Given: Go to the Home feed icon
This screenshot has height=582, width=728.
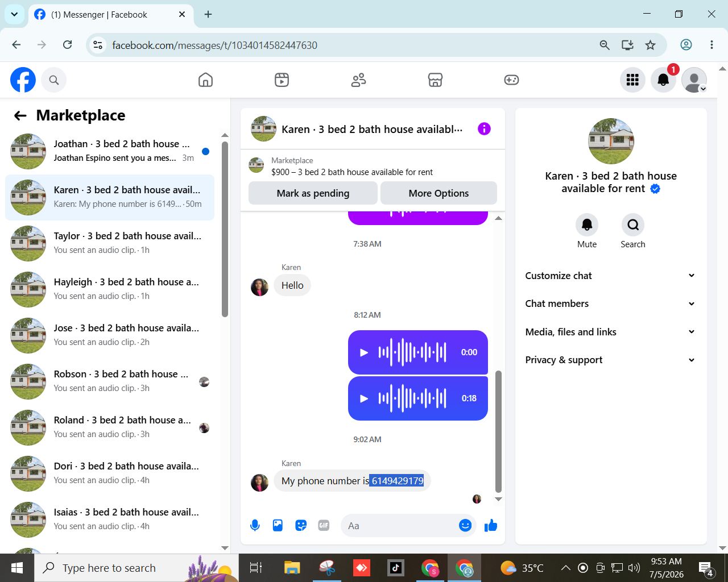Looking at the screenshot, I should (205, 80).
